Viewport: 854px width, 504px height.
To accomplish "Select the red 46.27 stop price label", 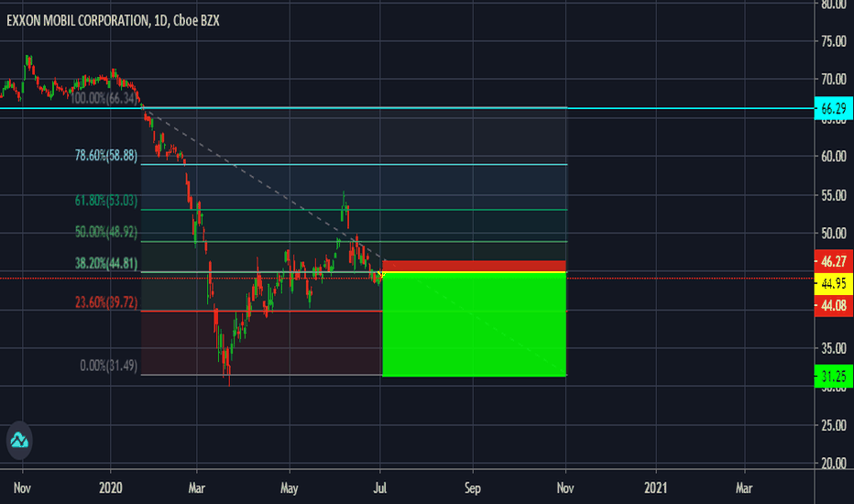I will 833,261.
